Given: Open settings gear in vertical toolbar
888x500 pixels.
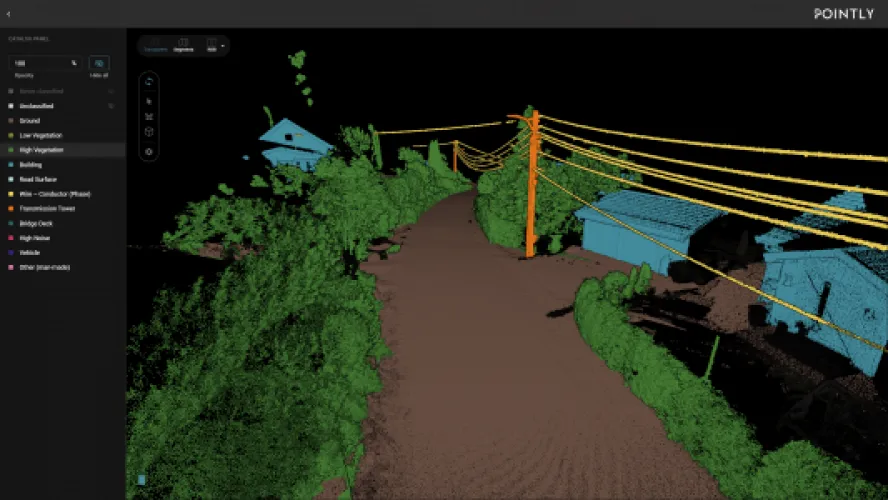Looking at the screenshot, I should (149, 152).
